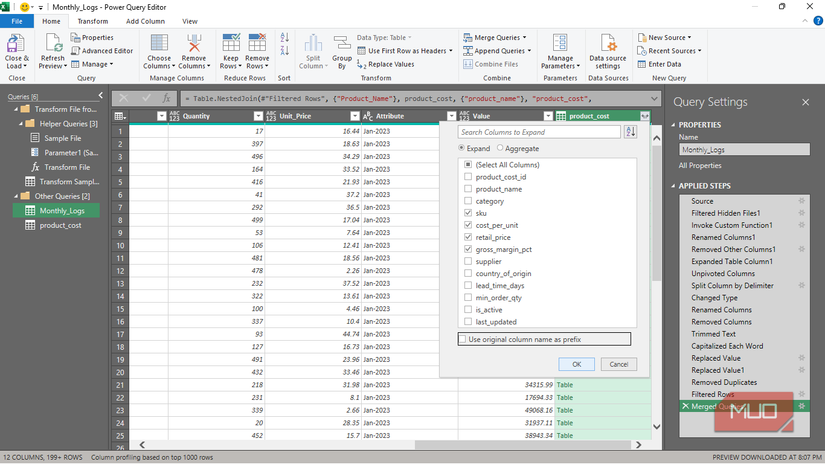Image resolution: width=825 pixels, height=464 pixels.
Task: Collapse the Queries pane with the arrow
Action: click(100, 96)
